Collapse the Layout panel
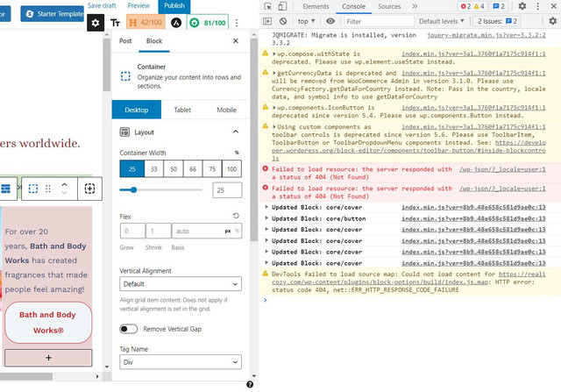This screenshot has width=561, height=392. [x=236, y=132]
